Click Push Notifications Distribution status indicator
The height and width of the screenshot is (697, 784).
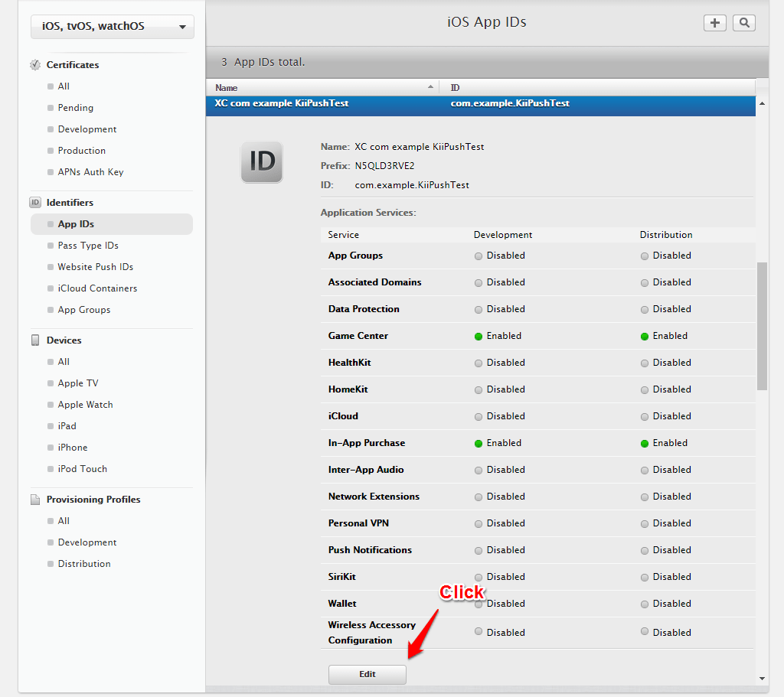(x=644, y=550)
